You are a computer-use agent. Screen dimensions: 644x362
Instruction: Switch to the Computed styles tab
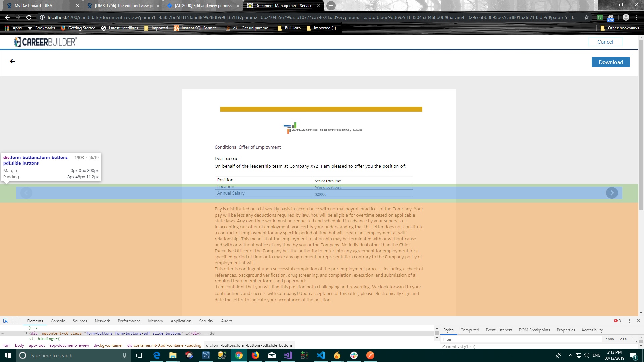pos(469,330)
